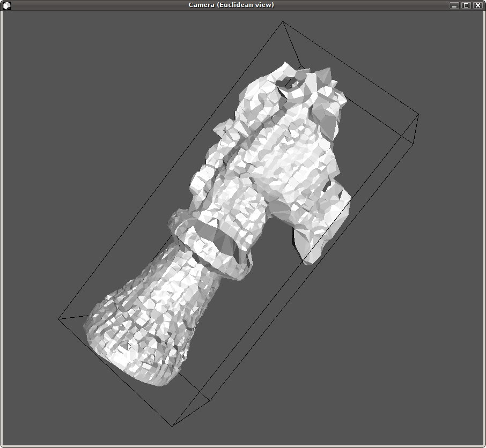Open the window menu icon in title bar
This screenshot has height=448, width=486.
click(x=6, y=5)
